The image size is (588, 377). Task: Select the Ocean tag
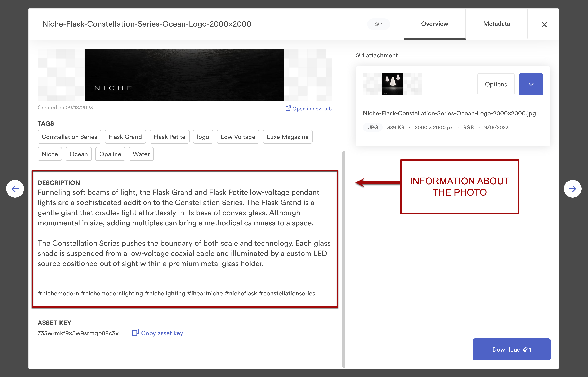tap(79, 154)
